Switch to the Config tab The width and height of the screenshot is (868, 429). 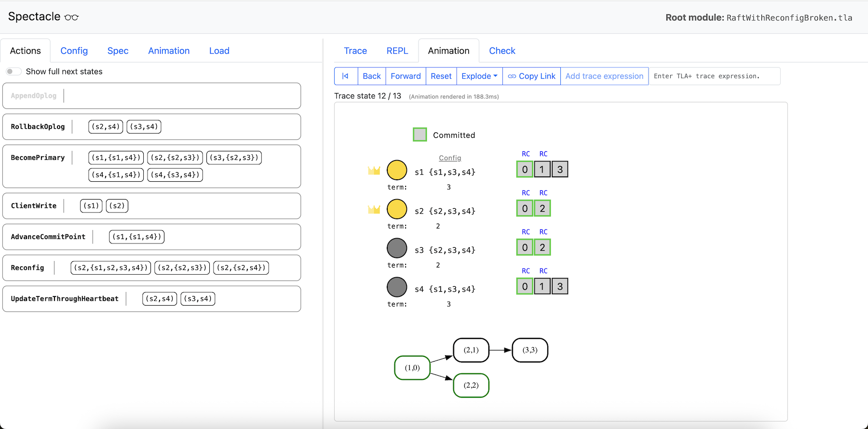point(74,51)
